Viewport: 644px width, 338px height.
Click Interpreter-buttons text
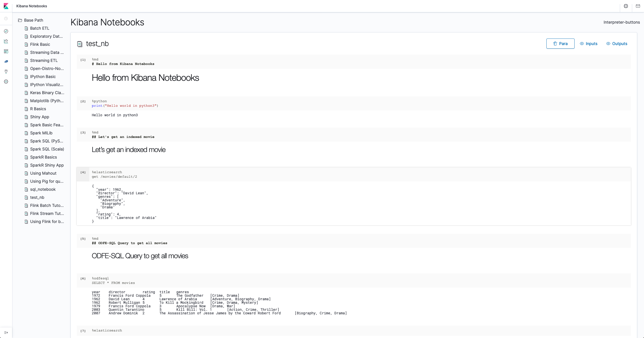tap(622, 22)
